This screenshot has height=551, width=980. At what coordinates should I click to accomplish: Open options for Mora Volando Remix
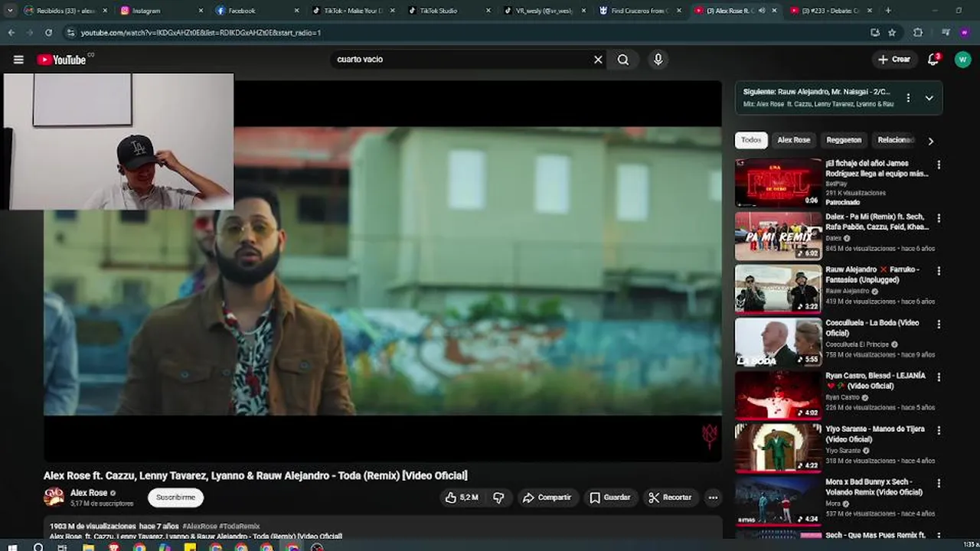(939, 484)
